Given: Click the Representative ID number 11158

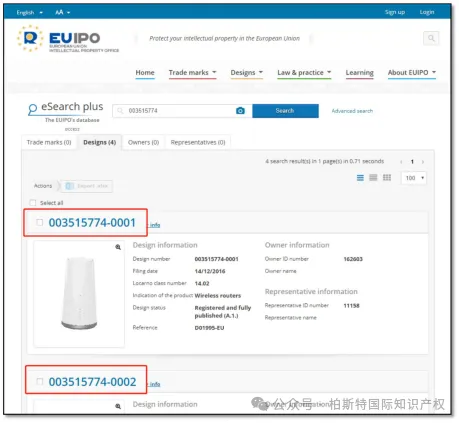Looking at the screenshot, I should (351, 306).
